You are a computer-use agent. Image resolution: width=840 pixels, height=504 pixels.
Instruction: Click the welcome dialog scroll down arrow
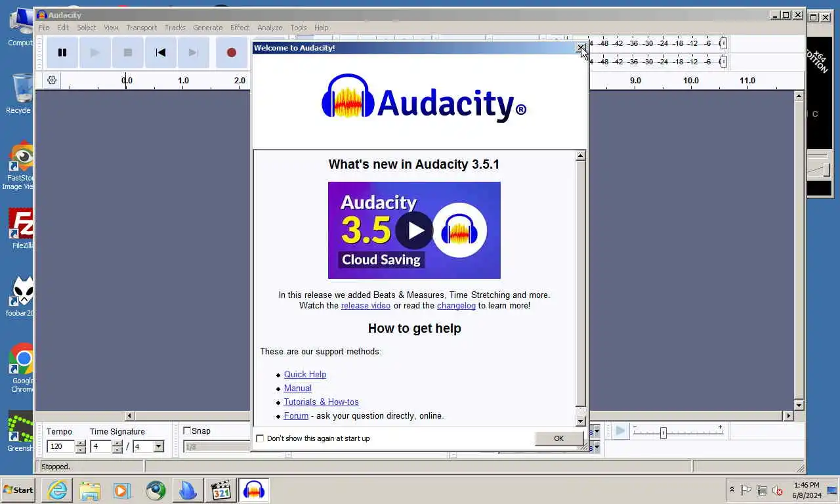(x=580, y=421)
